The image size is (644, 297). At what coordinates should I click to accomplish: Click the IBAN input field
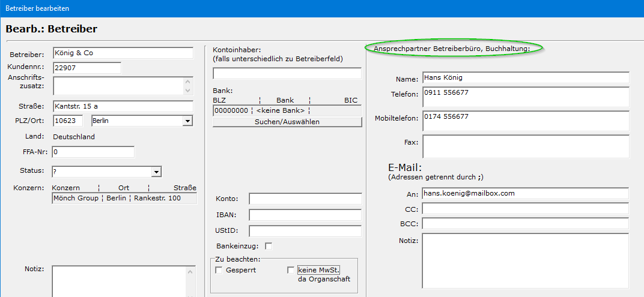(x=305, y=215)
